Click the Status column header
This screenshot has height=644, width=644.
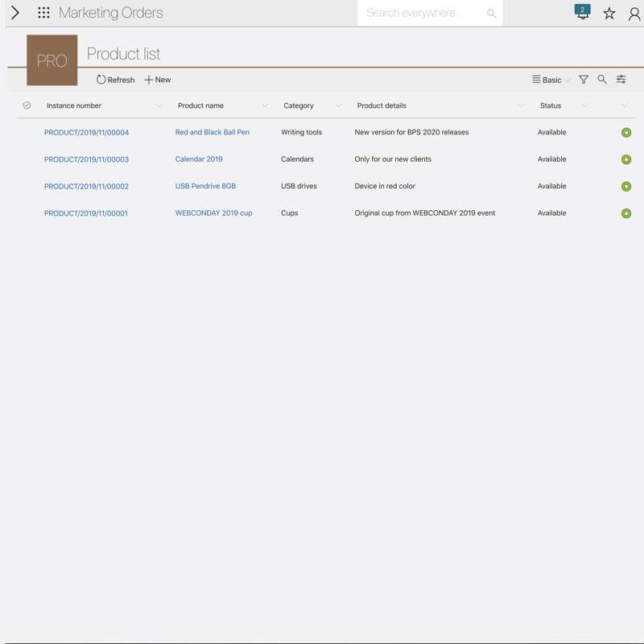click(551, 105)
